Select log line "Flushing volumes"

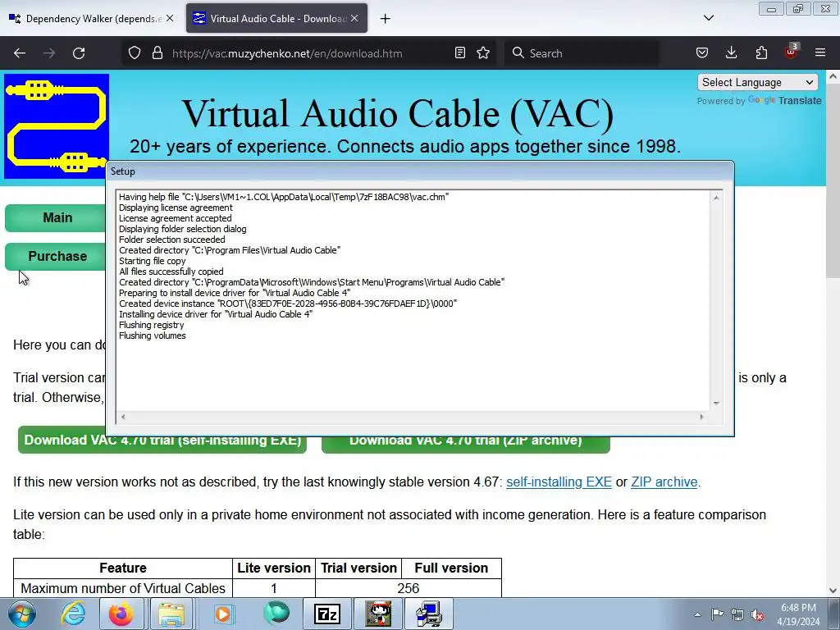pos(152,336)
